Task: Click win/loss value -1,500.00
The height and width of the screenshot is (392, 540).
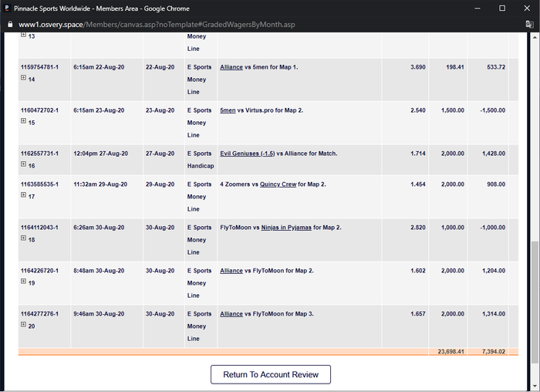Action: click(x=492, y=110)
